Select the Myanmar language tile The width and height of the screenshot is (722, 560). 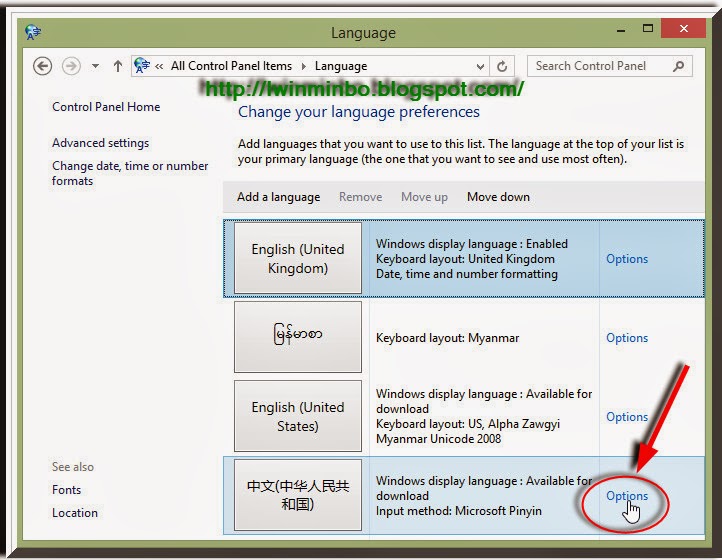pos(298,337)
